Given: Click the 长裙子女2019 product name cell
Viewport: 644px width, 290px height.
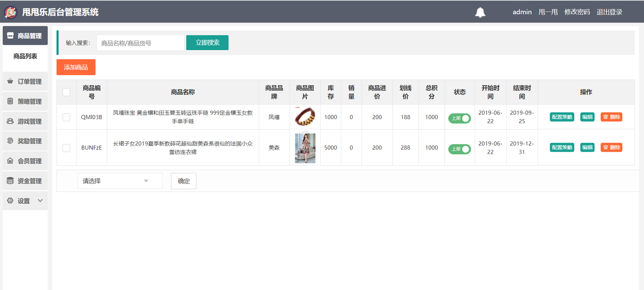Looking at the screenshot, I should pyautogui.click(x=183, y=148).
